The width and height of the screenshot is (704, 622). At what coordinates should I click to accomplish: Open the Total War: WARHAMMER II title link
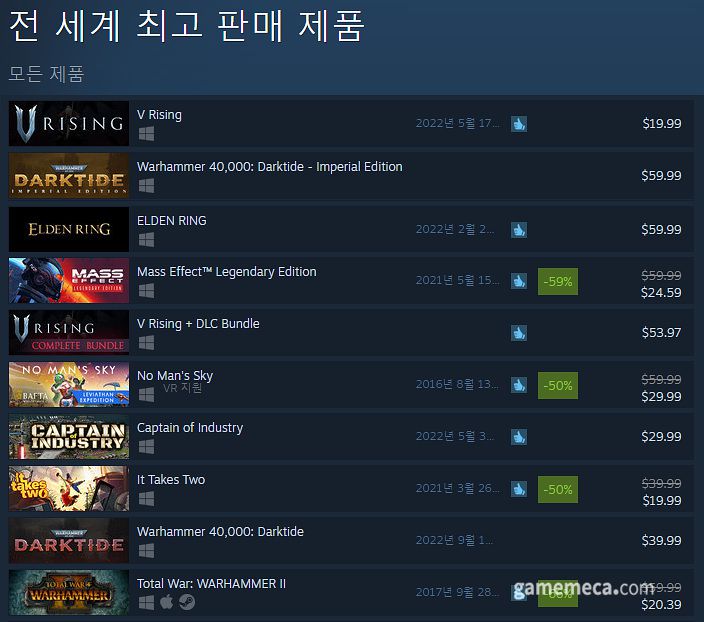[x=211, y=583]
